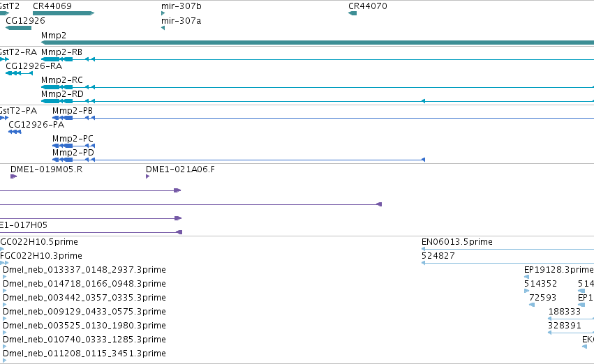This screenshot has width=594, height=364.
Task: Click the mir-307b arrow glyph
Action: 163,13
